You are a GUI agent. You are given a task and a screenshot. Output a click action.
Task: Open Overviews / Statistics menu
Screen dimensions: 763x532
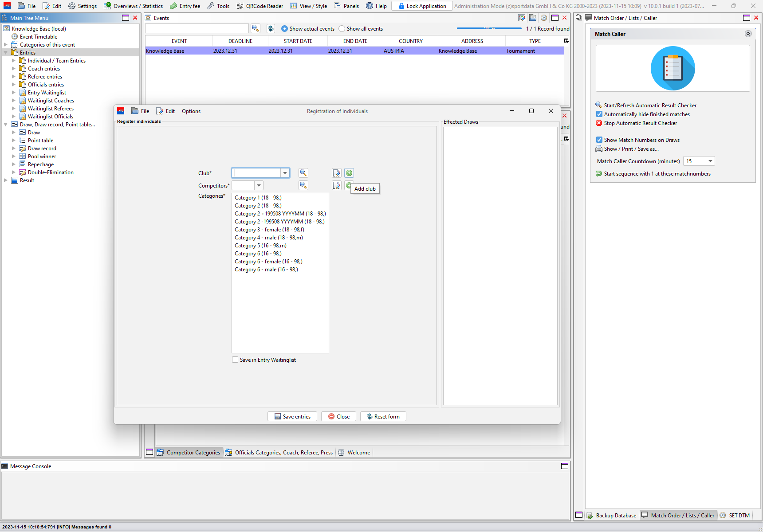[133, 6]
